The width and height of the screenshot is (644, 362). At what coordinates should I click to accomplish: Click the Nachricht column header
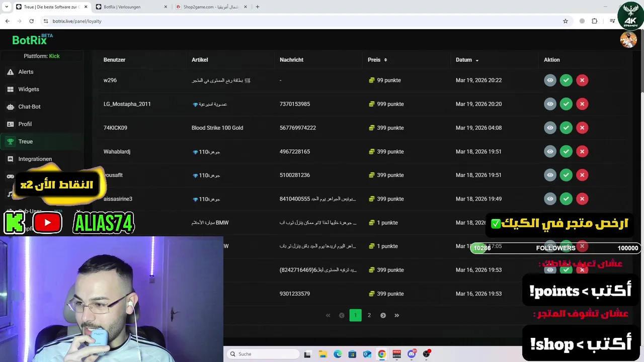291,60
